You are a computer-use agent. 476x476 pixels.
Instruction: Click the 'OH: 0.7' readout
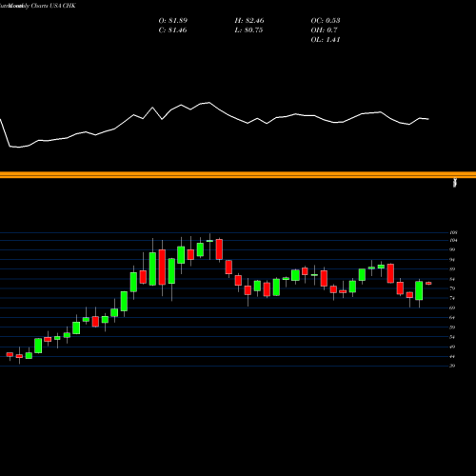click(324, 30)
